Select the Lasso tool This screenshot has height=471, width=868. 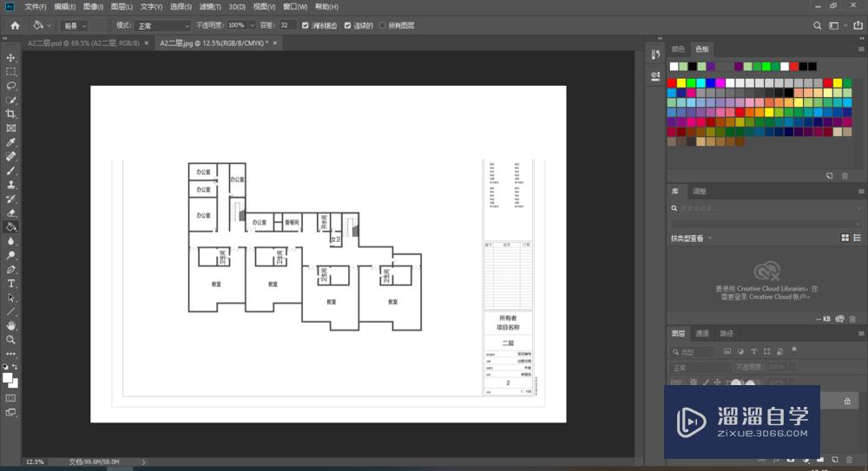click(x=11, y=86)
